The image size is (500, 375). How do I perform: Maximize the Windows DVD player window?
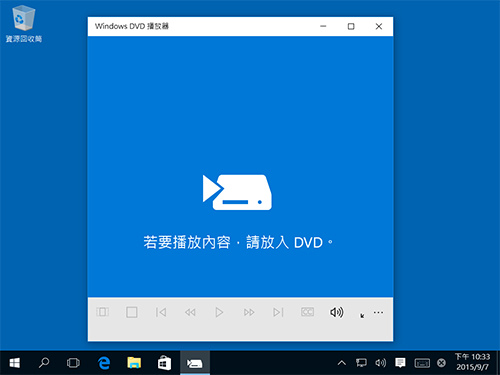pos(351,26)
